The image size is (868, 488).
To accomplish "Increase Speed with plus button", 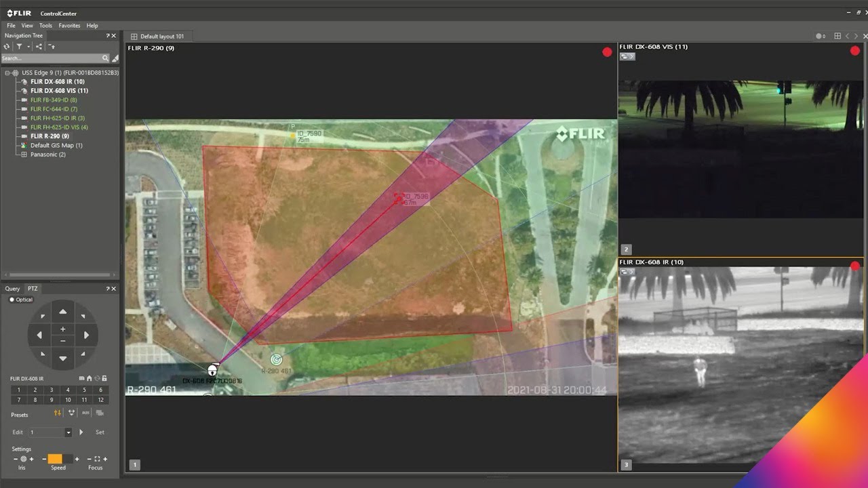I will coord(77,459).
